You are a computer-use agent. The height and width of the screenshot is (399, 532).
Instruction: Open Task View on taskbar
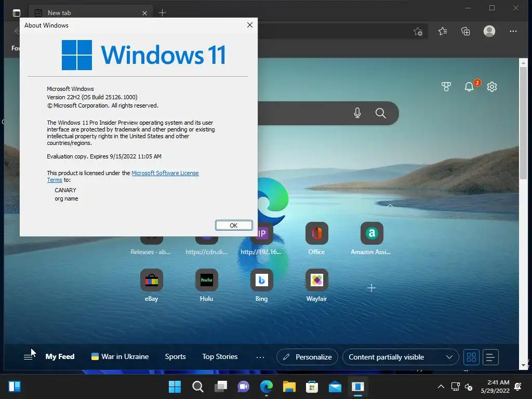point(220,387)
